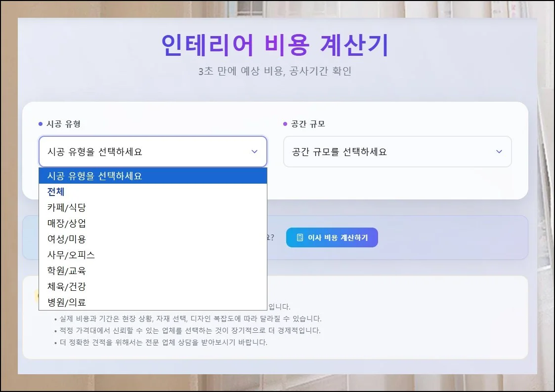This screenshot has height=392, width=555.
Task: Click the 공간 규모 field label
Action: (x=308, y=124)
